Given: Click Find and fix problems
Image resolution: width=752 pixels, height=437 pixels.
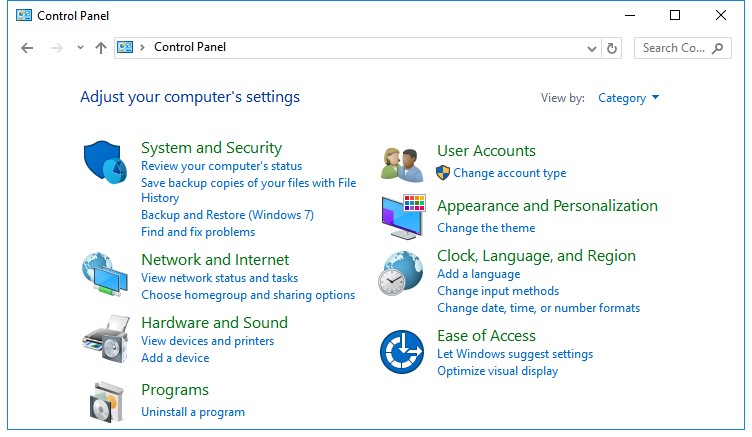Looking at the screenshot, I should point(198,232).
